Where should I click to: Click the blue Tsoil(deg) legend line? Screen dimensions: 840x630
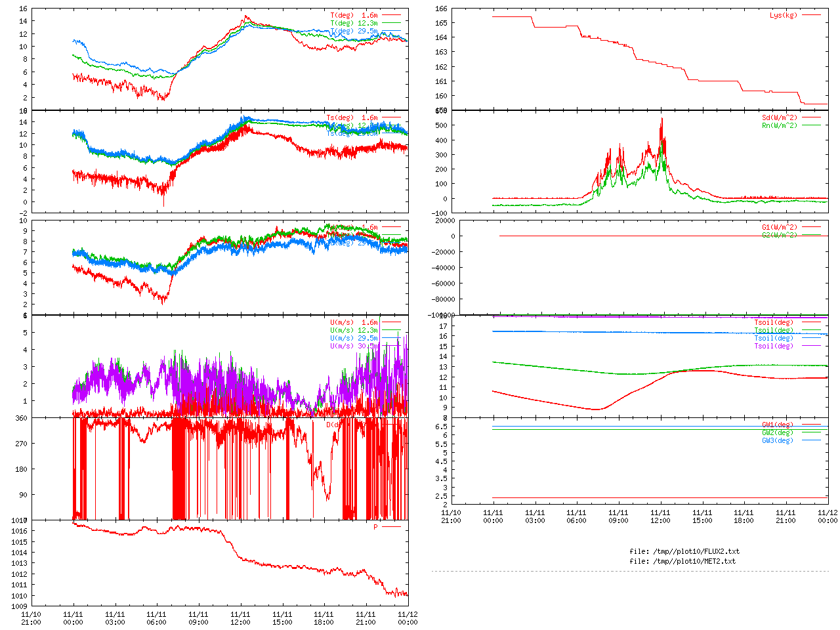coord(811,338)
